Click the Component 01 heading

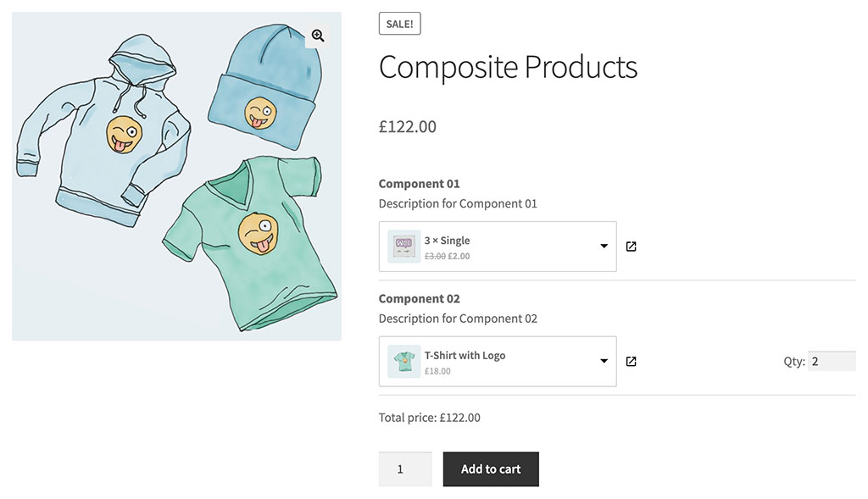419,184
